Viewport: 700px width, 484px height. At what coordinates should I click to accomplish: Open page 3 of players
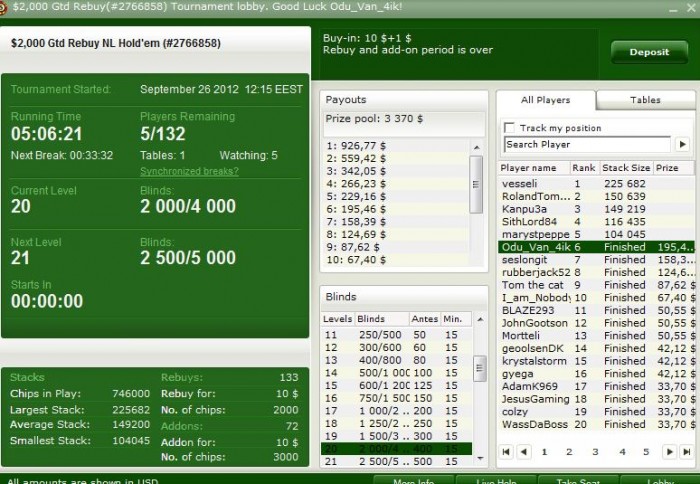tap(595, 452)
